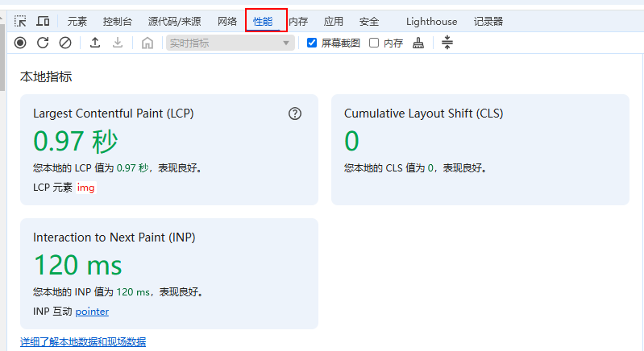Image resolution: width=644 pixels, height=351 pixels.
Task: Click the pointer INP interaction link
Action: 92,312
